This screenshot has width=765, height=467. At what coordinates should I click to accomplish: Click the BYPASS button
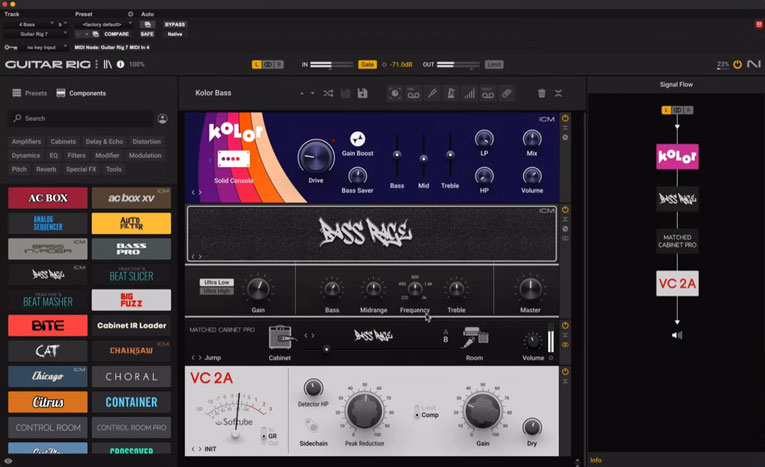(175, 24)
